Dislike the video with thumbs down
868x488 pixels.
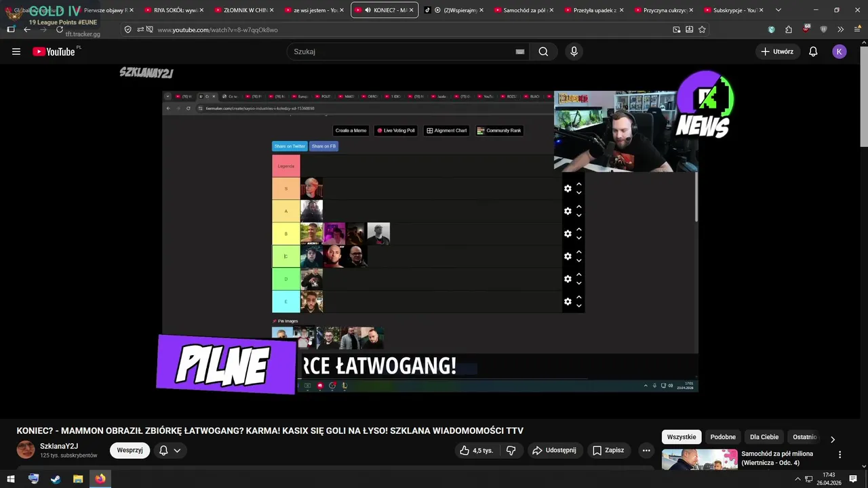click(x=511, y=450)
